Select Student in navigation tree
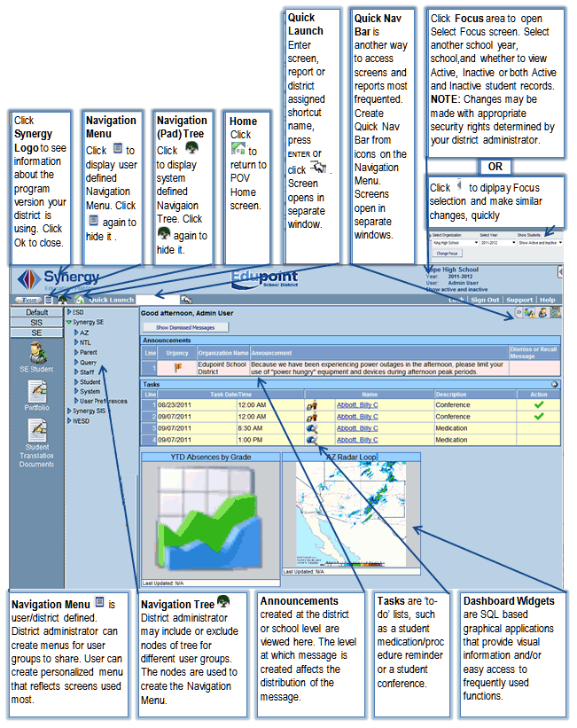Viewport: 577px width, 728px height. point(90,382)
